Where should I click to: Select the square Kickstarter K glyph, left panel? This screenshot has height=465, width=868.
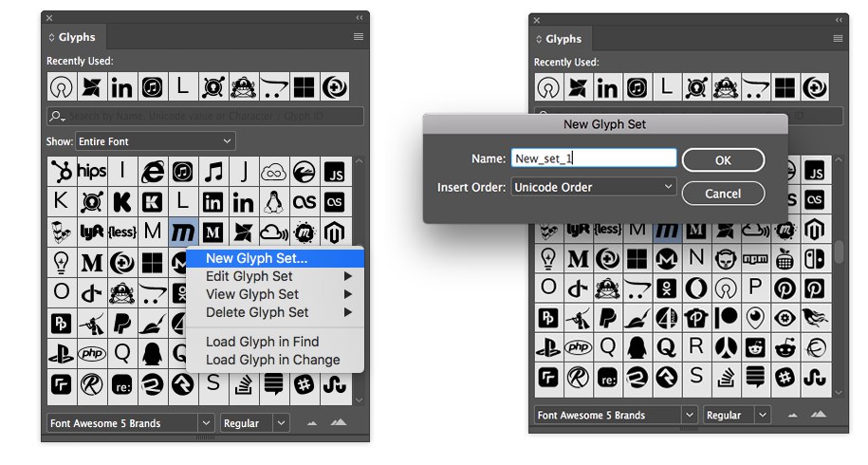(x=152, y=202)
